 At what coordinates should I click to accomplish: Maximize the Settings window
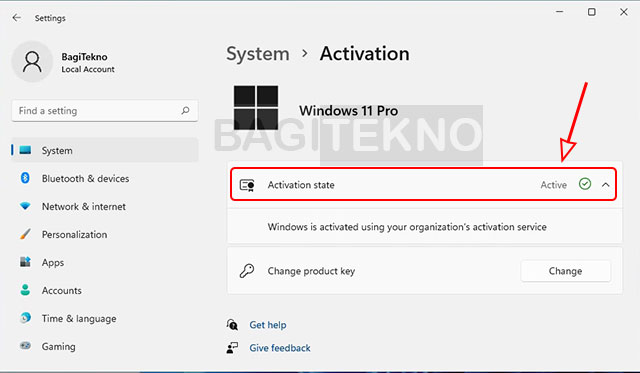[x=591, y=12]
